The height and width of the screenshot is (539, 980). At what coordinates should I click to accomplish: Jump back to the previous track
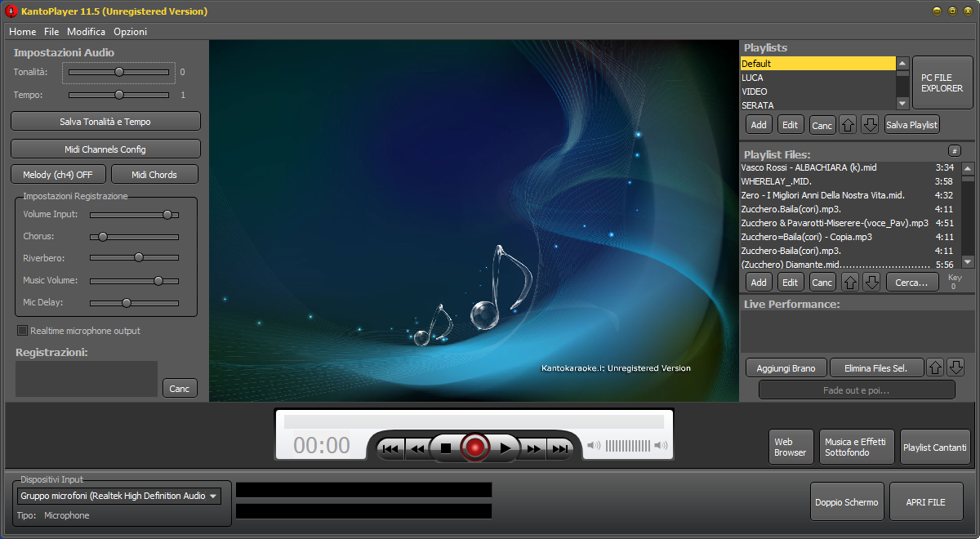pyautogui.click(x=390, y=448)
